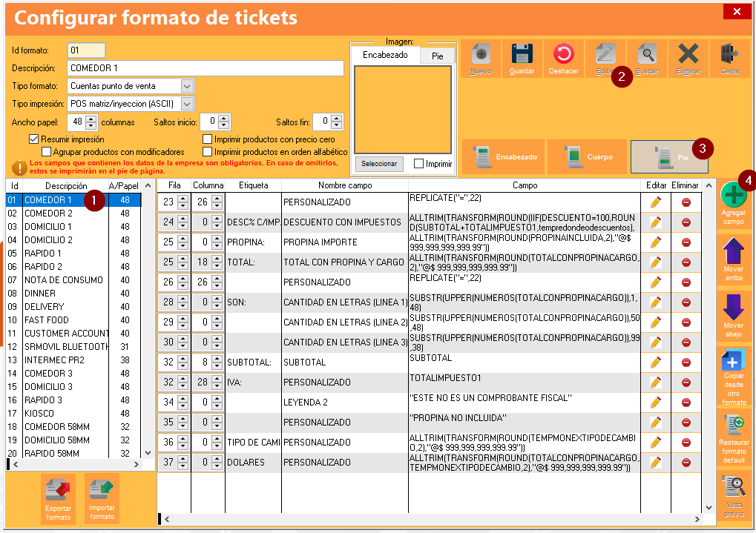
Task: Select format KIOSCO in list
Action: coord(73,414)
